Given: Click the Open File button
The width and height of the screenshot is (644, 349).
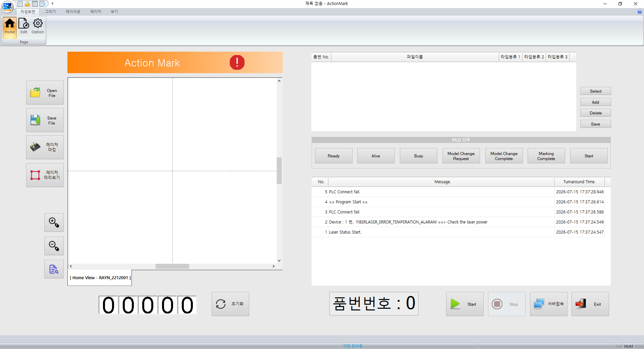Looking at the screenshot, I should point(45,93).
